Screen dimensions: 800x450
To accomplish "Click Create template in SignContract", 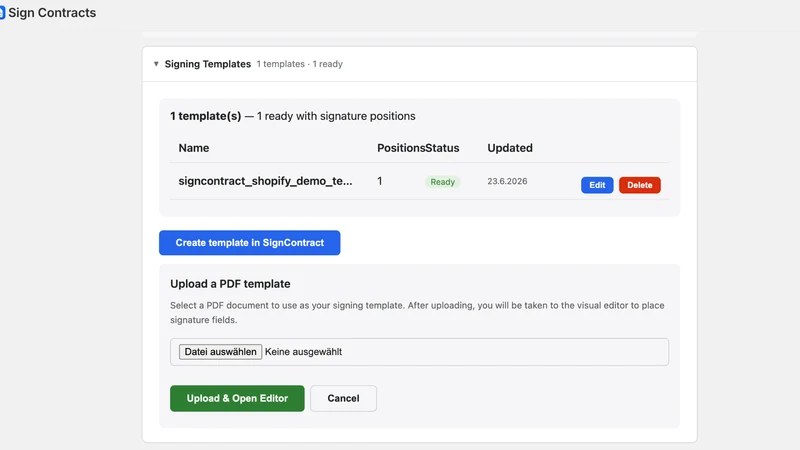I will pyautogui.click(x=249, y=243).
